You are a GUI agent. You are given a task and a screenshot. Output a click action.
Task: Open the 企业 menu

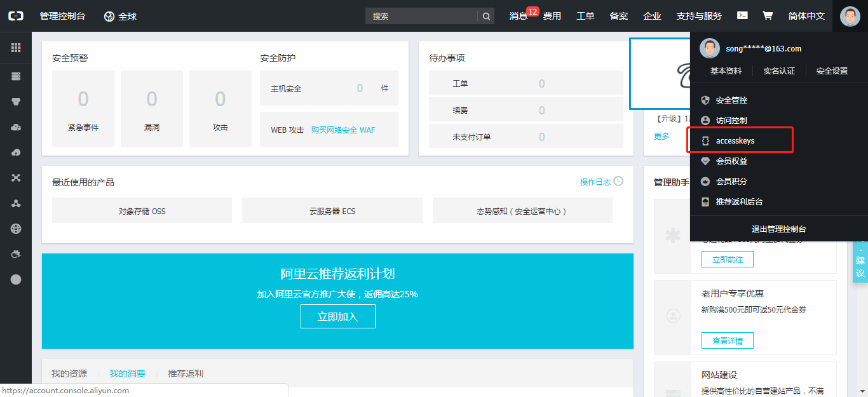click(x=652, y=16)
